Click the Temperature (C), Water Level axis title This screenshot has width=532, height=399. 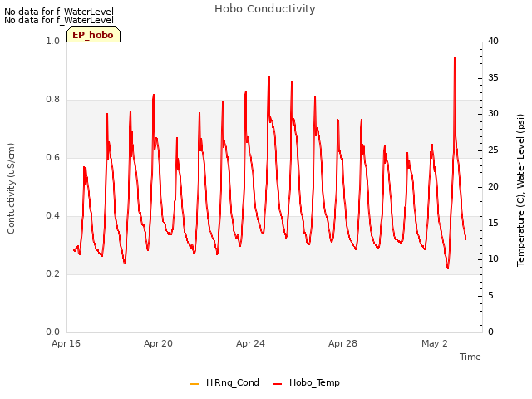click(520, 190)
